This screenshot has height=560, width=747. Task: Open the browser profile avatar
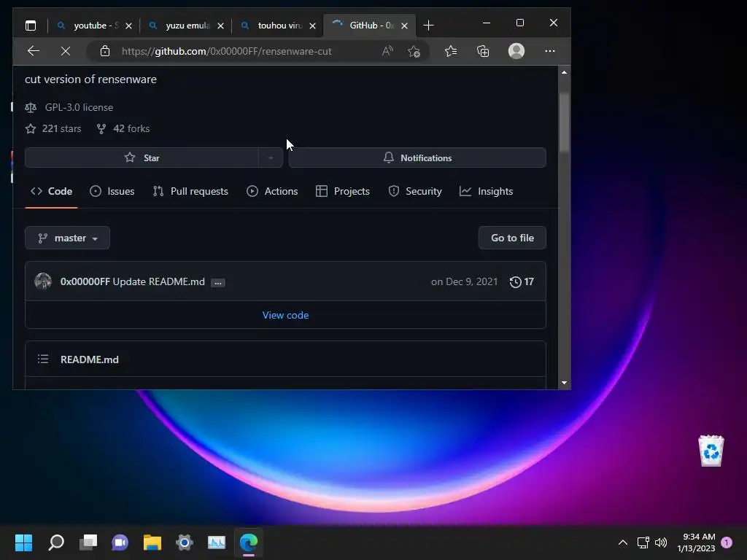click(516, 51)
